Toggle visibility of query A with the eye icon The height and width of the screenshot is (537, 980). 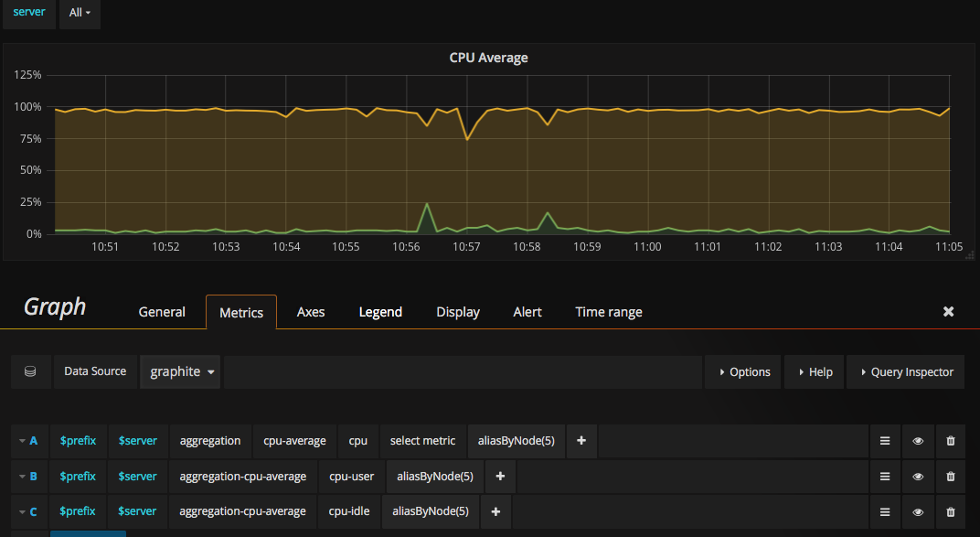(x=918, y=441)
